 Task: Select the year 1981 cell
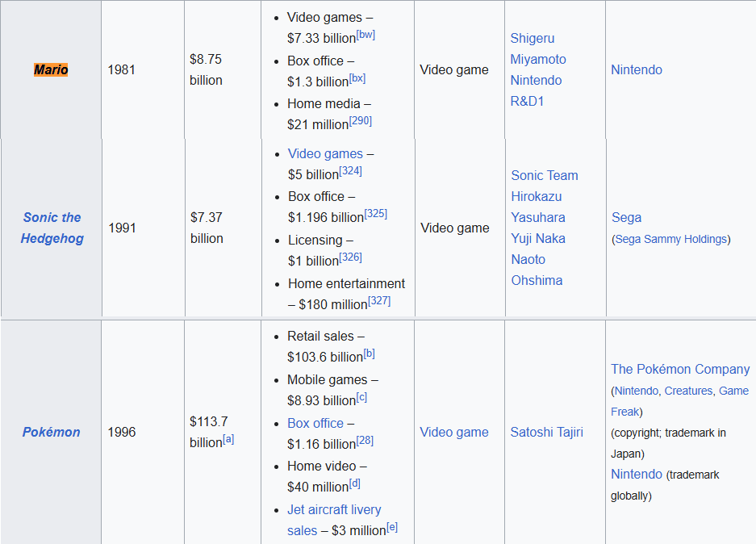point(143,70)
